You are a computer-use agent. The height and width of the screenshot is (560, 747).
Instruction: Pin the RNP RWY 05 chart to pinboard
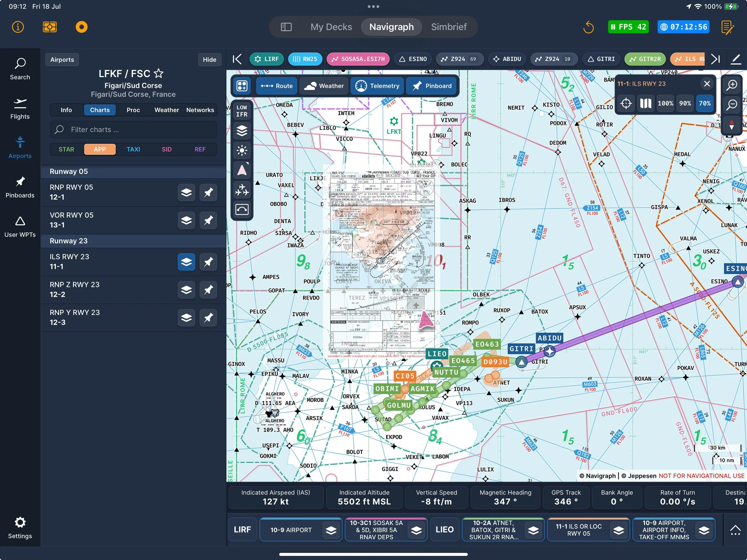[208, 192]
